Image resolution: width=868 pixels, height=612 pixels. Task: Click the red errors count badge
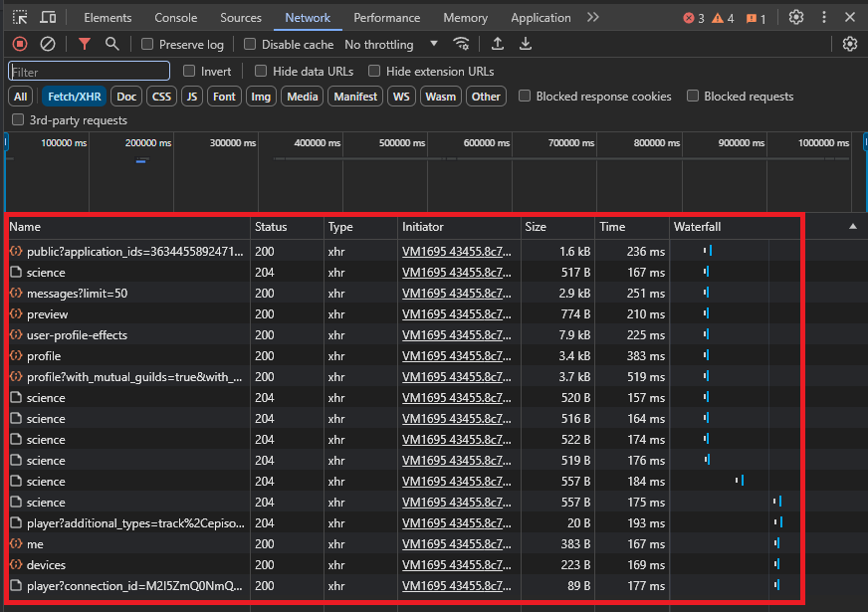tap(694, 18)
